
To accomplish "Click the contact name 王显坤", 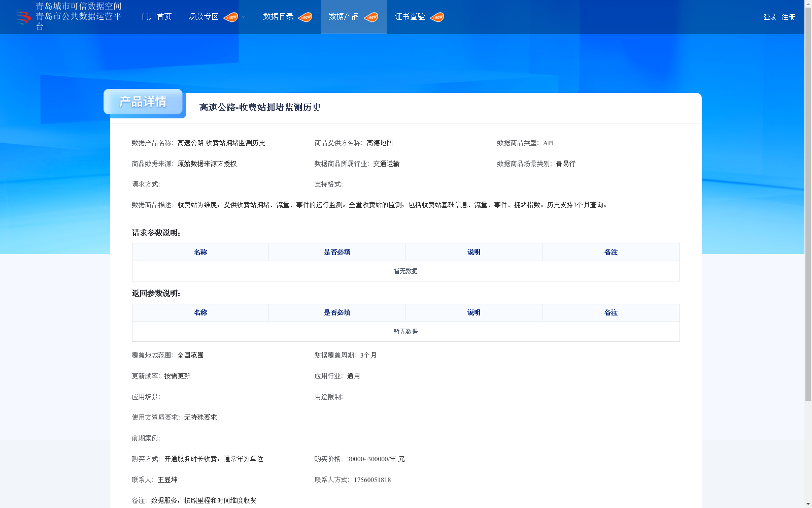I will point(168,480).
